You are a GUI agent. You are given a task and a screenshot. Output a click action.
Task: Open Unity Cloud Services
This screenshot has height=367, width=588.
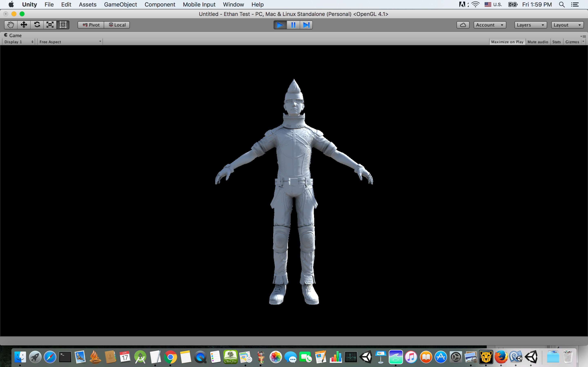[463, 24]
